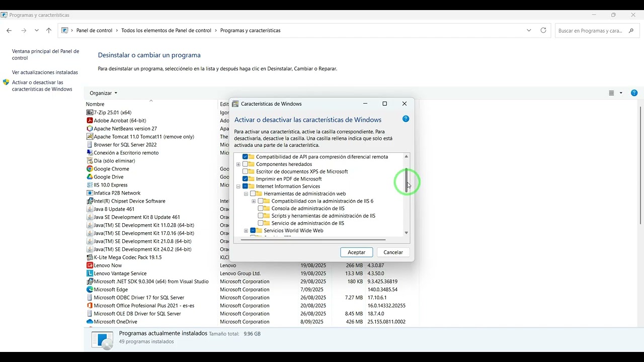The width and height of the screenshot is (644, 362).
Task: Select Microsoft ODBC Driver 17 for SQL Server
Action: coord(139,298)
